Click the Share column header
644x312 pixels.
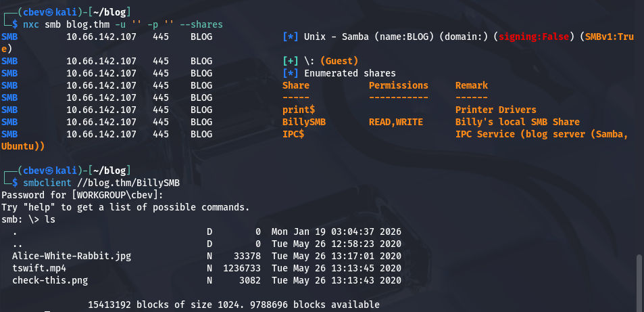coord(295,85)
